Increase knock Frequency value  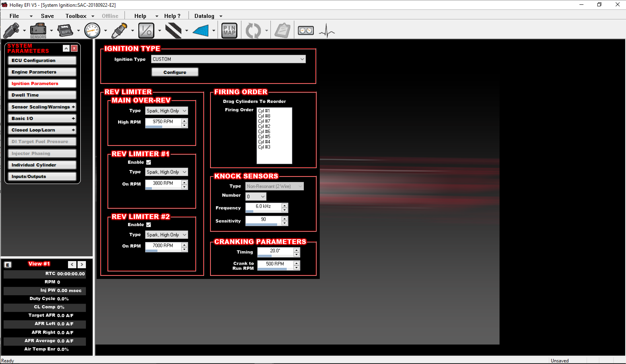(285, 205)
